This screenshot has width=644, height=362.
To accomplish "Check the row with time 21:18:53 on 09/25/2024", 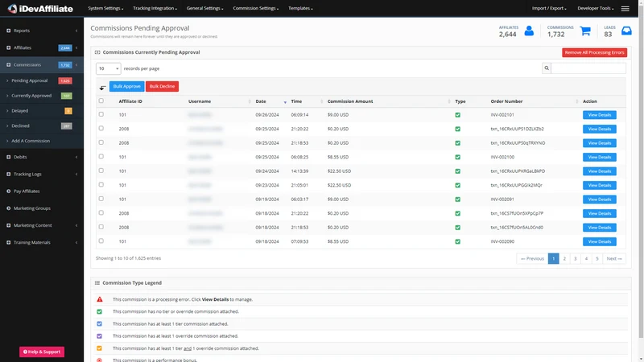I will pos(101,142).
